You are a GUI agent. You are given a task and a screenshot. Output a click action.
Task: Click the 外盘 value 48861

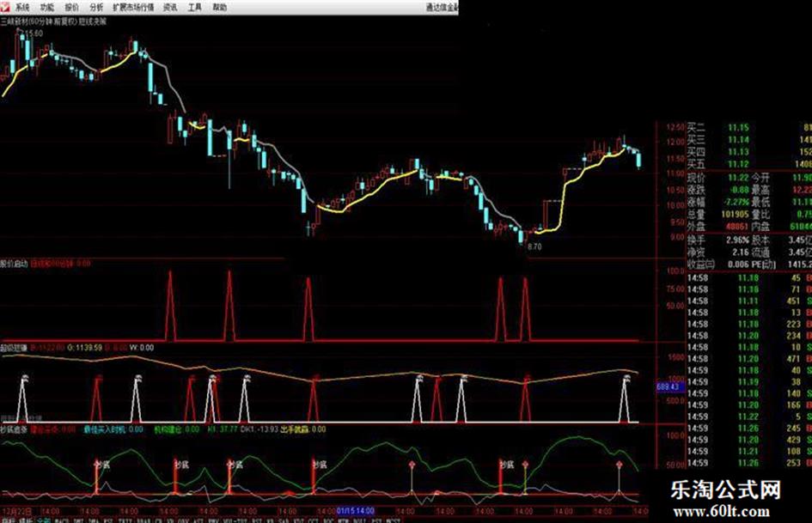click(737, 227)
